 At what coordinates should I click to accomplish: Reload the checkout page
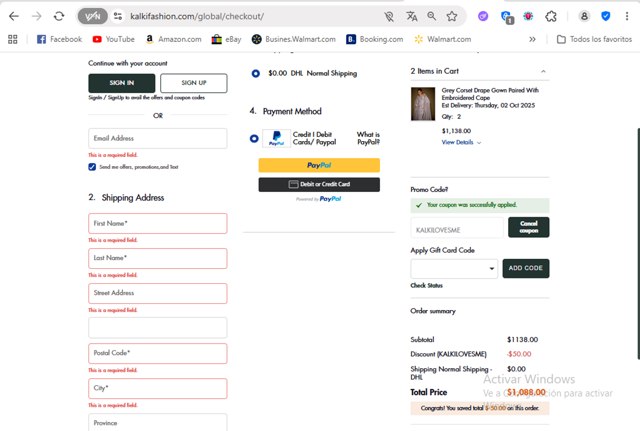coord(59,16)
